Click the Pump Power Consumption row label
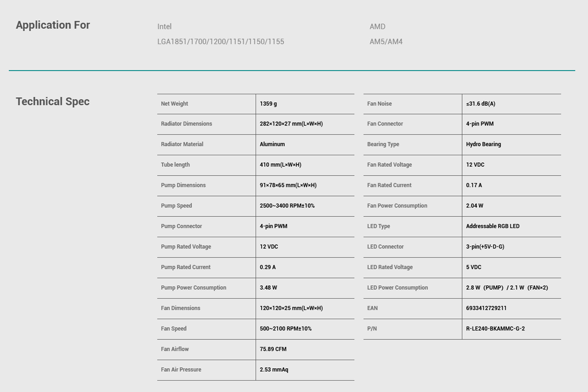This screenshot has height=392, width=588. coord(194,288)
